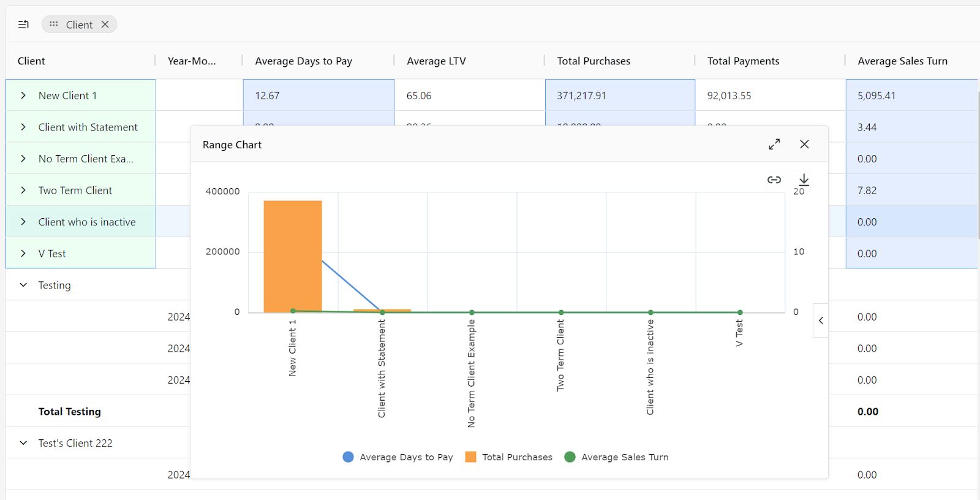Download the chart image
Screen dimensions: 980x500
[804, 180]
